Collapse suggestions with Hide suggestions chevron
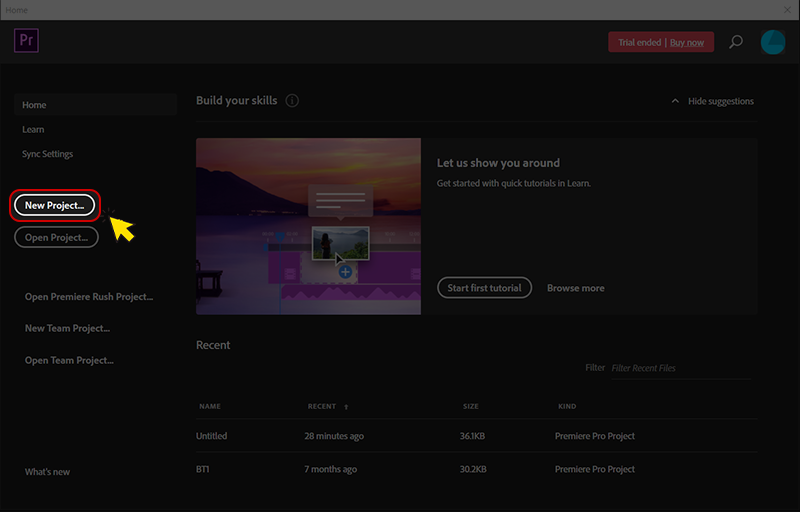800x512 pixels. coord(675,101)
